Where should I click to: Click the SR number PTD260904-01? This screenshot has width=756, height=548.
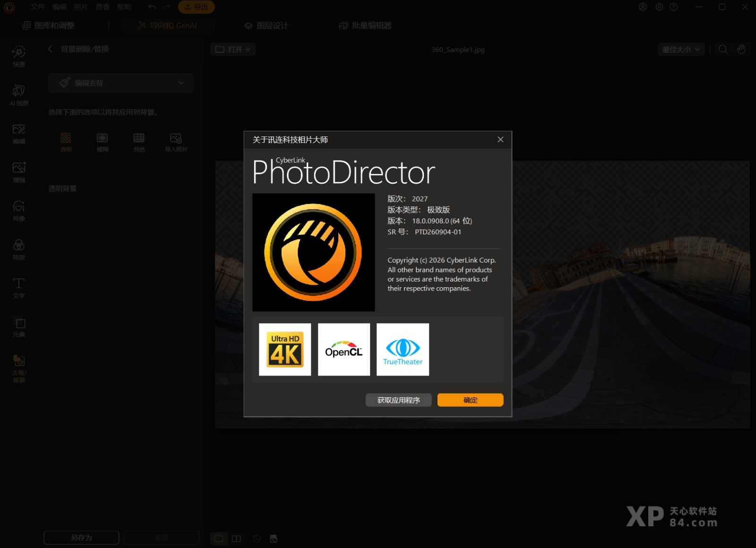tap(438, 232)
